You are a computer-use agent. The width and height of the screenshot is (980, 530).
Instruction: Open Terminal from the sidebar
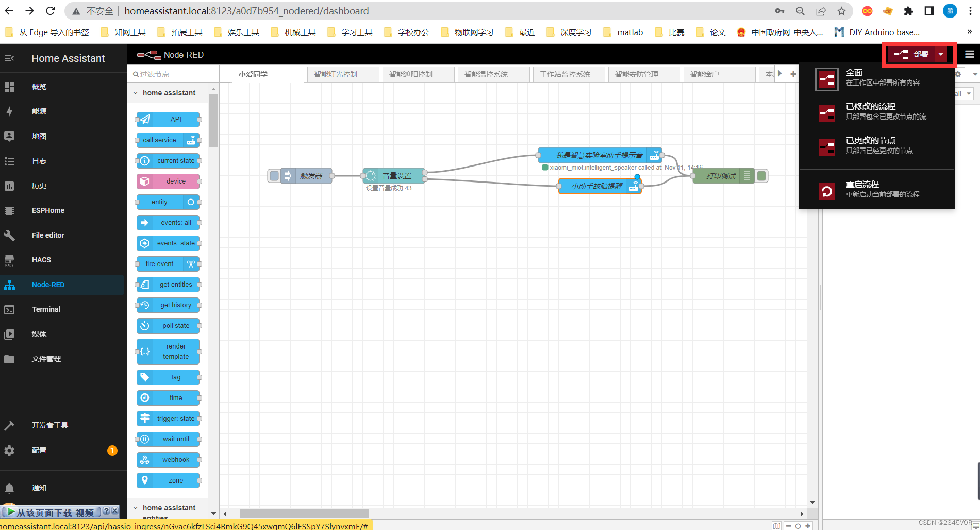point(62,309)
